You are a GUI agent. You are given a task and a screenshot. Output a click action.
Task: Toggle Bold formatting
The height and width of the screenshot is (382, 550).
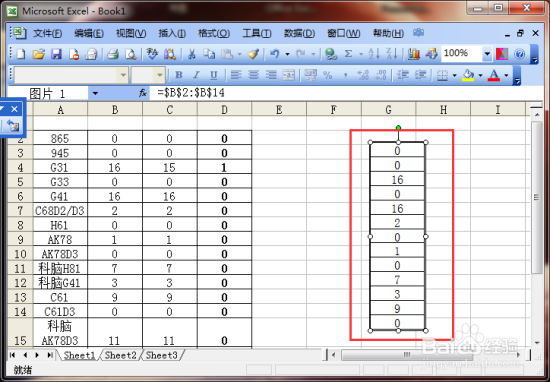pyautogui.click(x=179, y=75)
